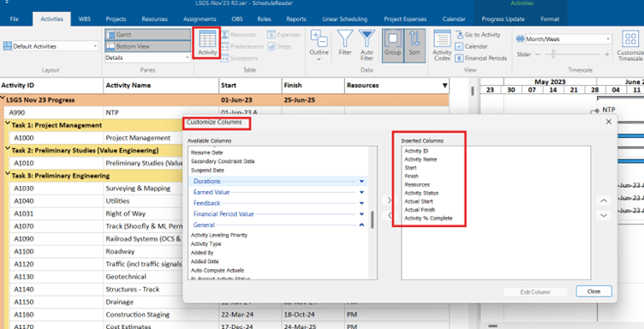644x329 pixels.
Task: Click the Expenses table button
Action: [x=284, y=35]
